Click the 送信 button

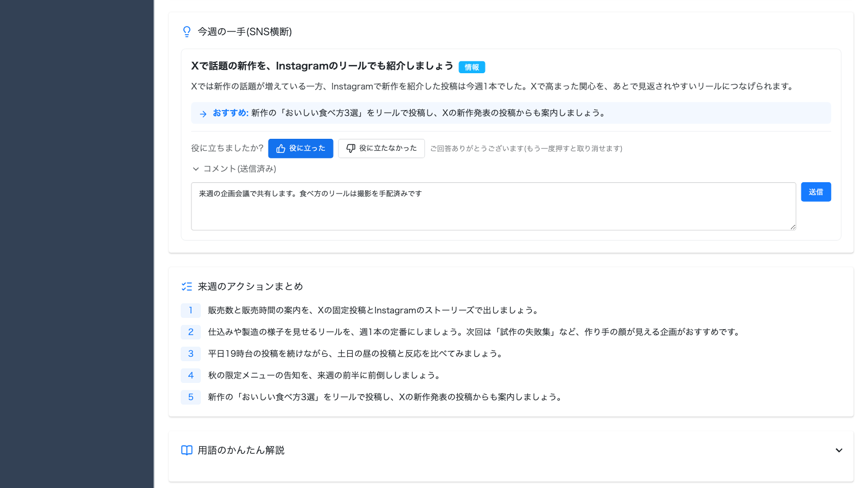pos(816,192)
